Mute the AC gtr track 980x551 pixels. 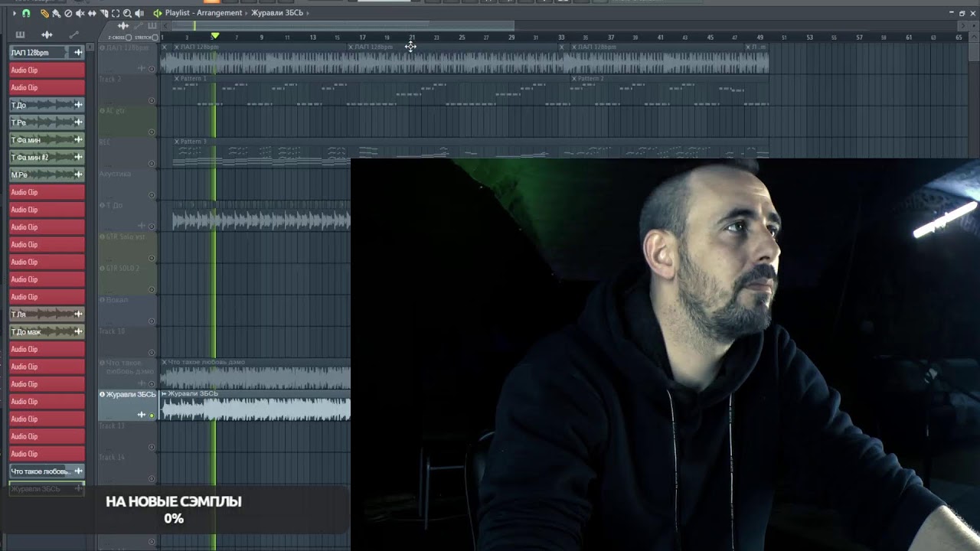click(152, 132)
